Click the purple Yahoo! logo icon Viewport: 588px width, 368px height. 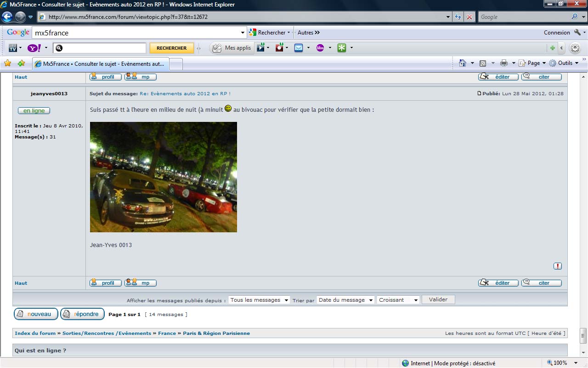(34, 48)
